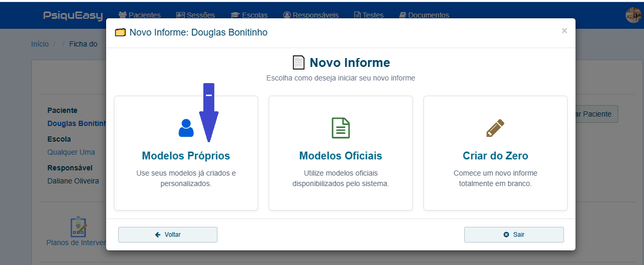Go to Escolas in navbar
644x265 pixels.
pyautogui.click(x=249, y=15)
